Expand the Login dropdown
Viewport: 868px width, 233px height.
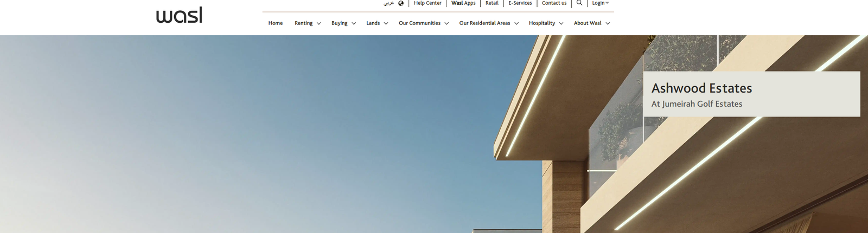click(x=600, y=3)
